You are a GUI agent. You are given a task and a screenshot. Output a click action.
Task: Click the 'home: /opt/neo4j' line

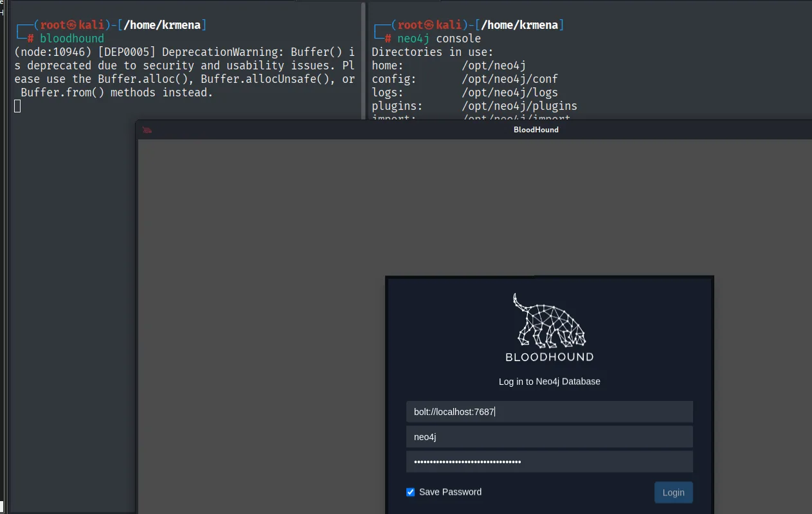(449, 66)
